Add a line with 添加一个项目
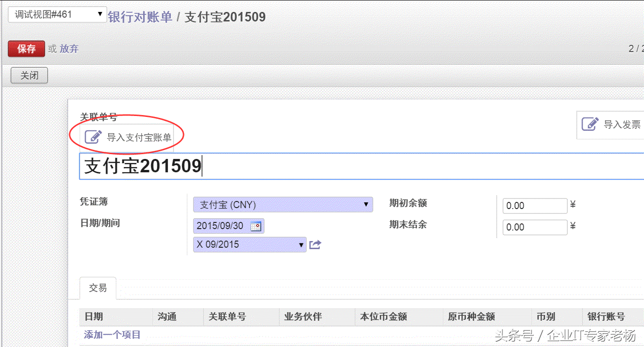The image size is (644, 347). (112, 335)
